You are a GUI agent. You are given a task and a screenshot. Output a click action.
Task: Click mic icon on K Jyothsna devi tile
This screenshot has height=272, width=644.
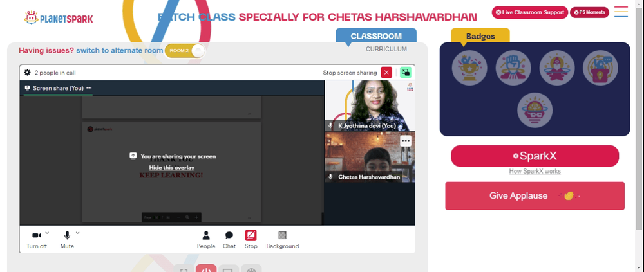[330, 125]
